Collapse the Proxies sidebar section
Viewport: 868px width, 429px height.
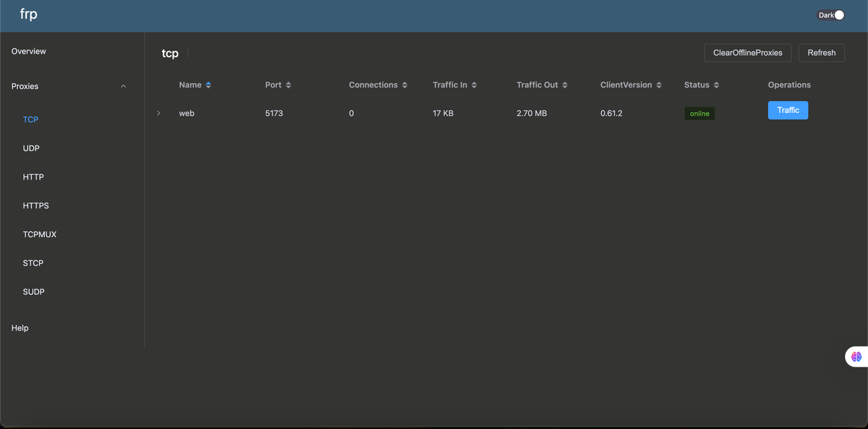pyautogui.click(x=123, y=86)
